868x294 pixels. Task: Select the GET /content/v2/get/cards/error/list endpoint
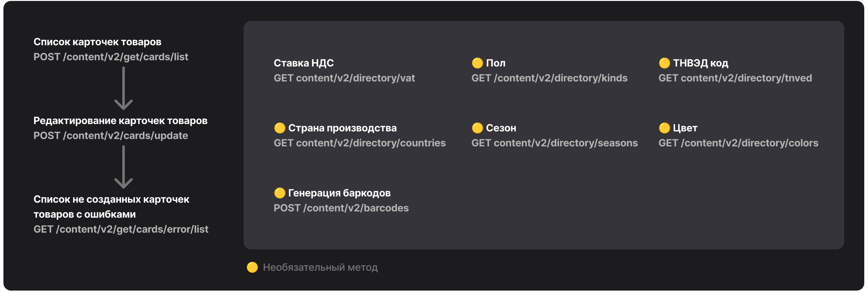(121, 229)
